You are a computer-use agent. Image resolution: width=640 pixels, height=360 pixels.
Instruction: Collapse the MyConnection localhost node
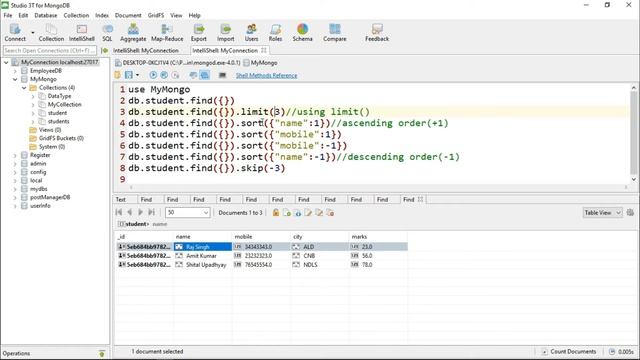(6, 62)
